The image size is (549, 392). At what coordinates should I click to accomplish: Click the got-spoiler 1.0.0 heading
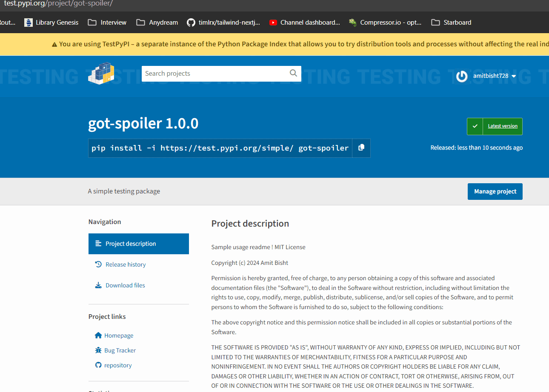143,123
